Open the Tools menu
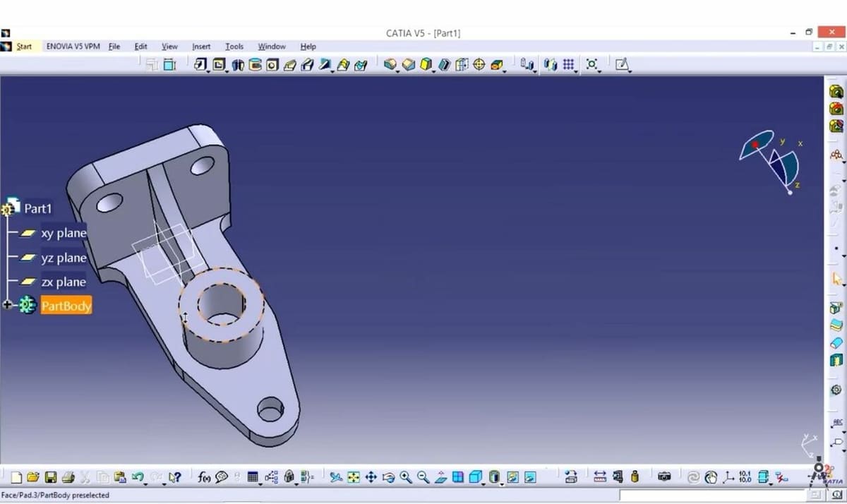 (x=234, y=47)
